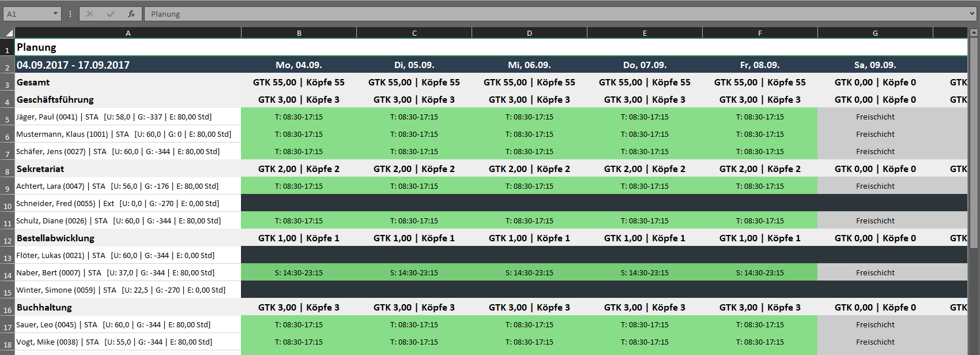Click the vertical scrollbar thumb
Image resolution: width=980 pixels, height=355 pixels.
pos(974,144)
